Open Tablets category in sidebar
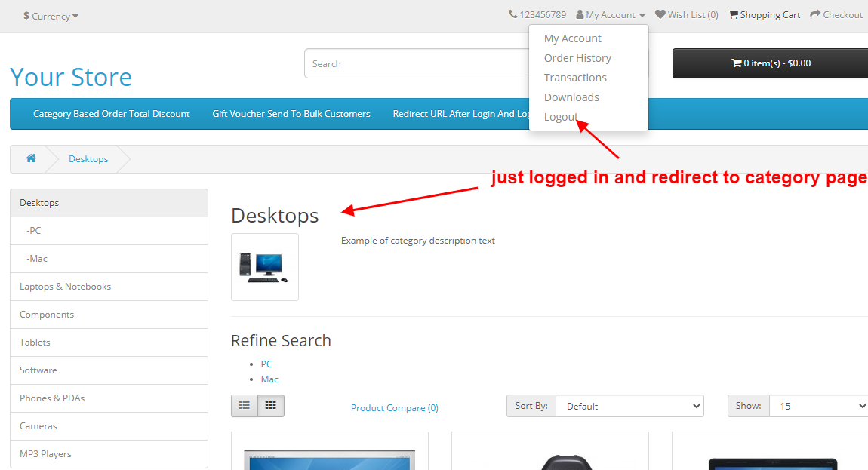The width and height of the screenshot is (868, 470). pos(109,342)
